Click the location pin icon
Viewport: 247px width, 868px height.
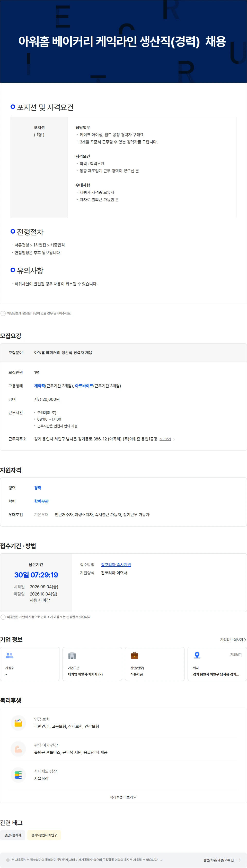coord(197,656)
